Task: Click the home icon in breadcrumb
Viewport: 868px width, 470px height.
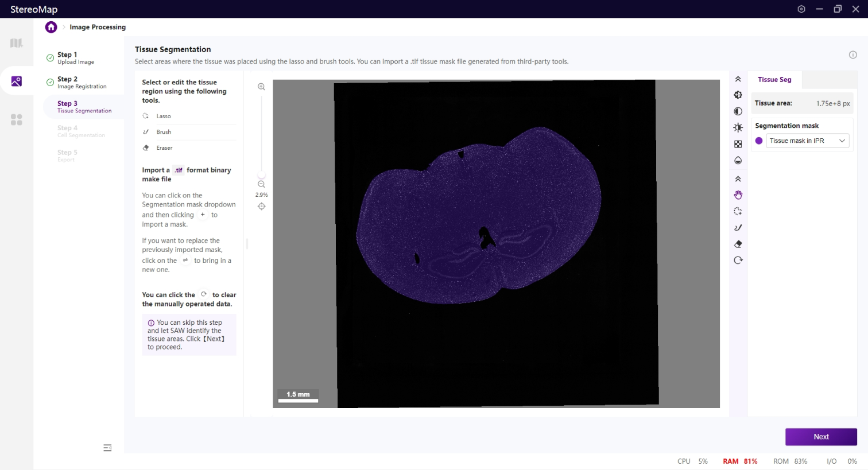Action: click(x=51, y=27)
